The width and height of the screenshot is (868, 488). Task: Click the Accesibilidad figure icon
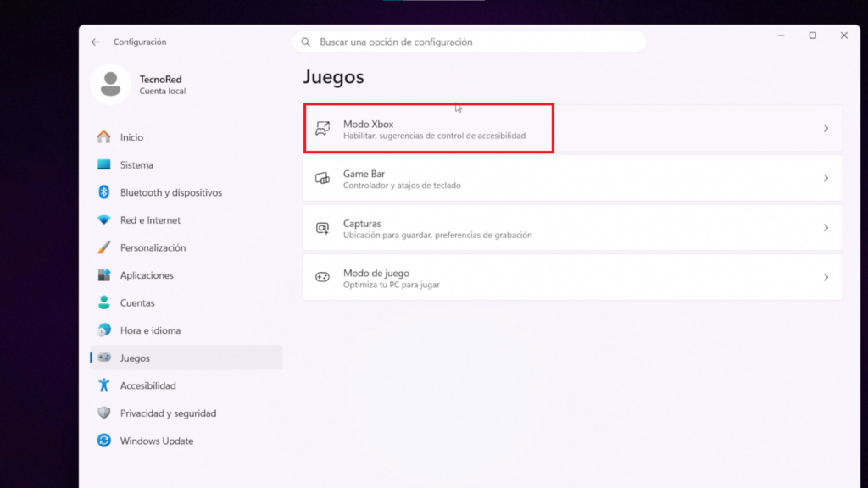tap(103, 385)
